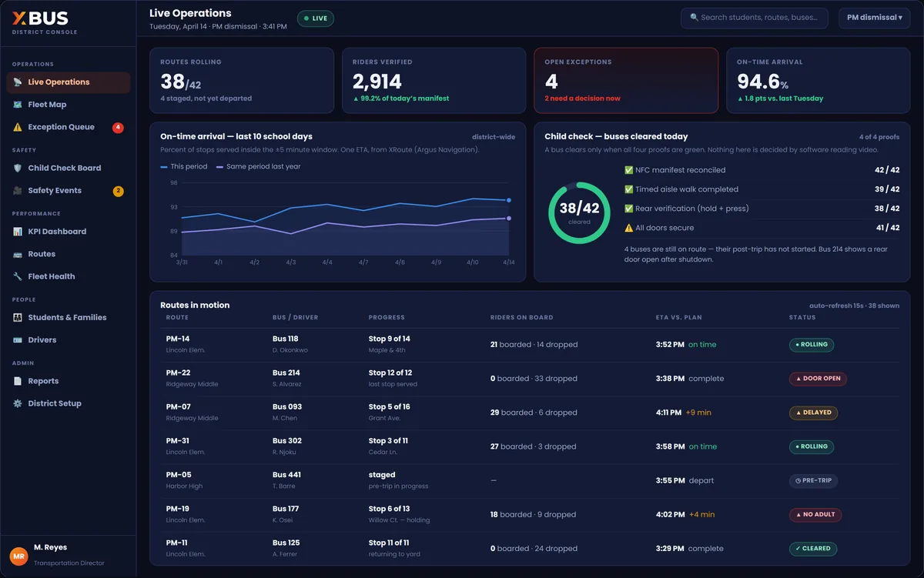
Task: Click the Safety Events camera icon
Action: point(18,190)
